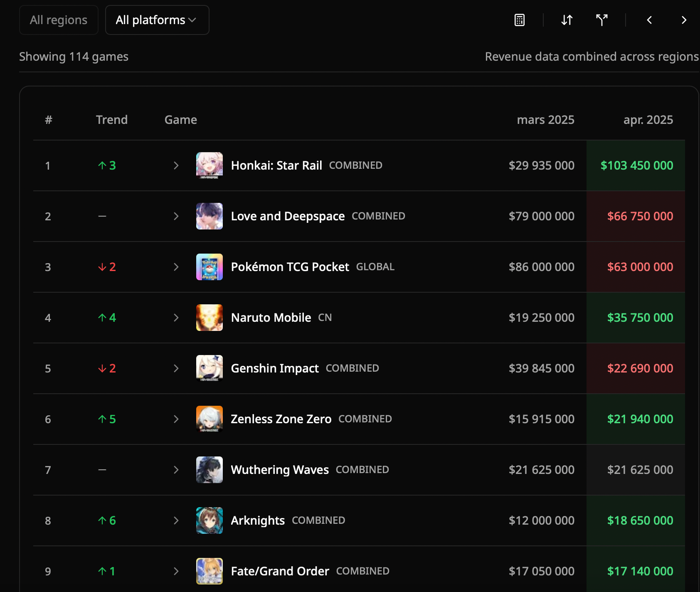Expand the Pokémon TCG Pocket row
This screenshot has width=700, height=592.
(176, 267)
